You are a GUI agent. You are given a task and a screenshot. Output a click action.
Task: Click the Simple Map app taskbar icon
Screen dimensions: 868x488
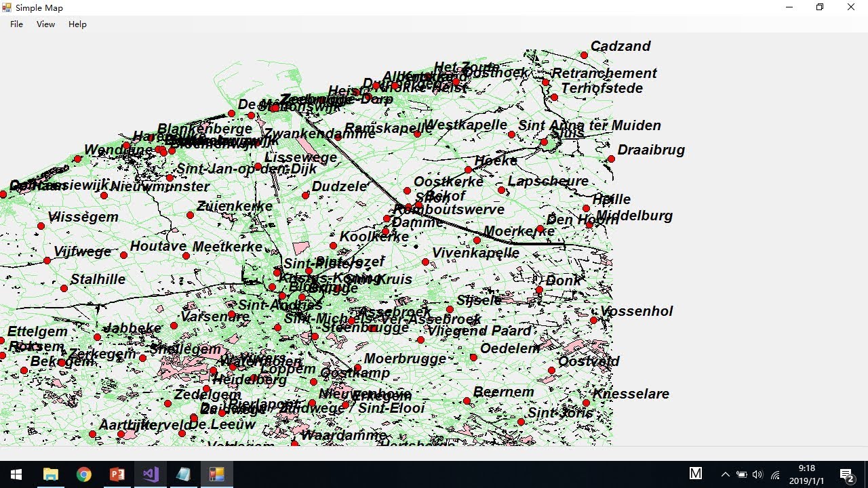217,474
